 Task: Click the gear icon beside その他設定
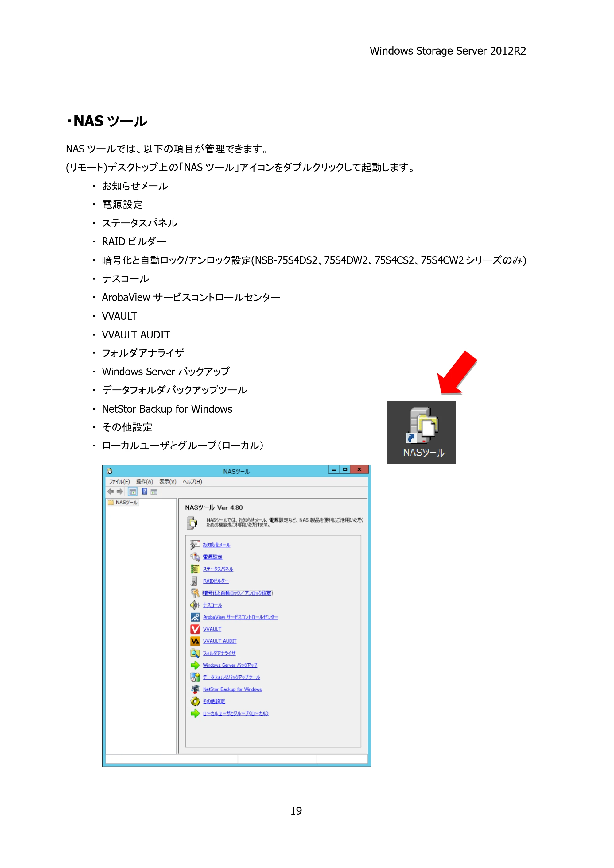tap(195, 702)
